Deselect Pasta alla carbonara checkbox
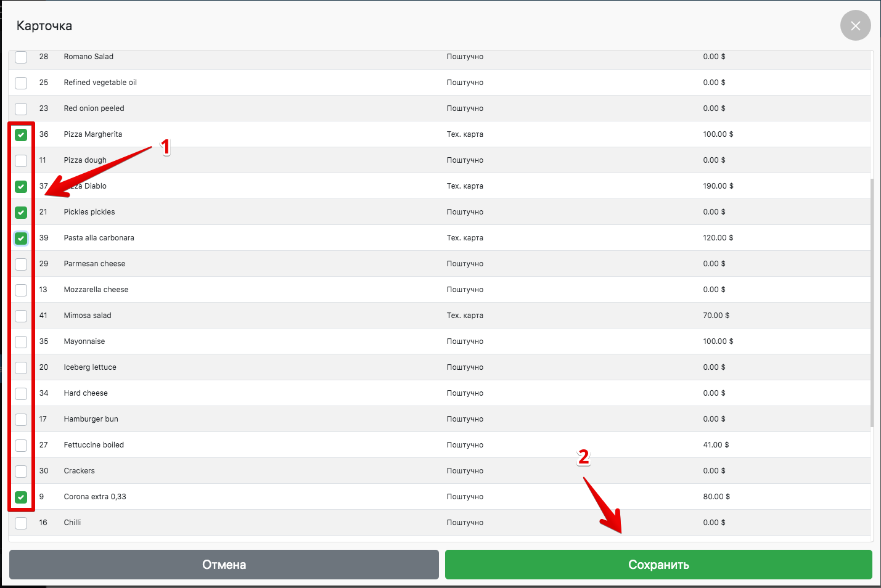 (x=21, y=239)
